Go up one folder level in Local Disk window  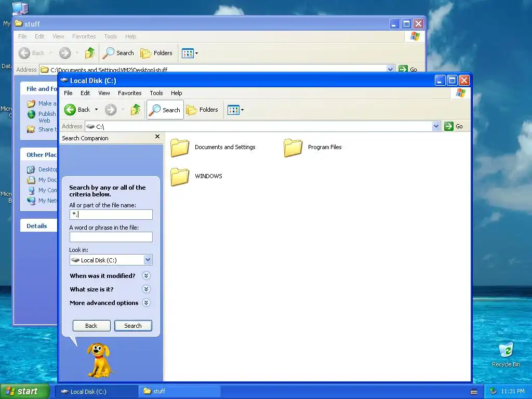(x=136, y=110)
